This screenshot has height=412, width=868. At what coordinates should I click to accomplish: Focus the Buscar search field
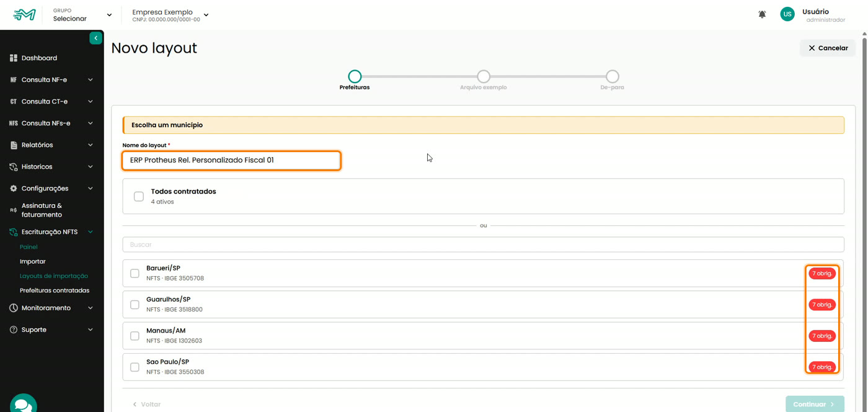pyautogui.click(x=484, y=244)
